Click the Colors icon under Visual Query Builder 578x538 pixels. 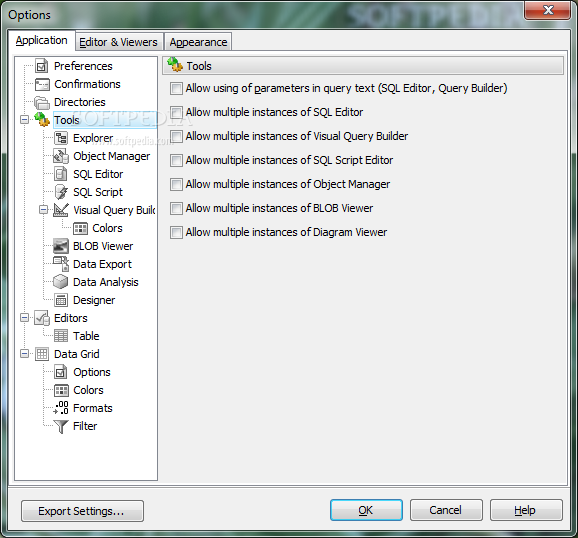[x=80, y=228]
